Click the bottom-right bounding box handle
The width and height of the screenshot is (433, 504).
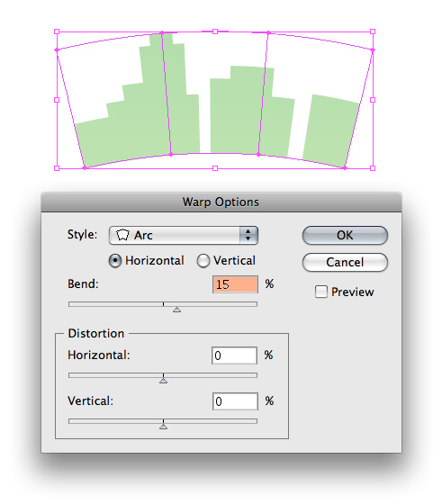tap(373, 168)
